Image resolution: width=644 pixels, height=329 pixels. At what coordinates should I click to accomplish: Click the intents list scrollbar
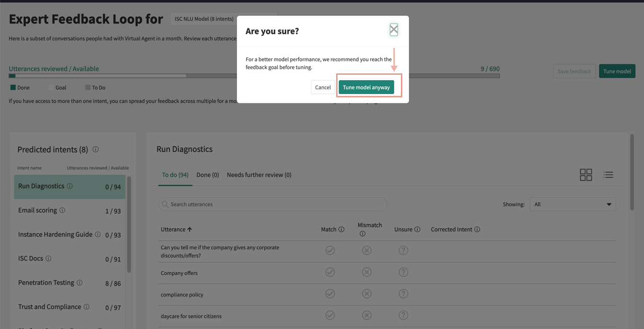[x=129, y=224]
